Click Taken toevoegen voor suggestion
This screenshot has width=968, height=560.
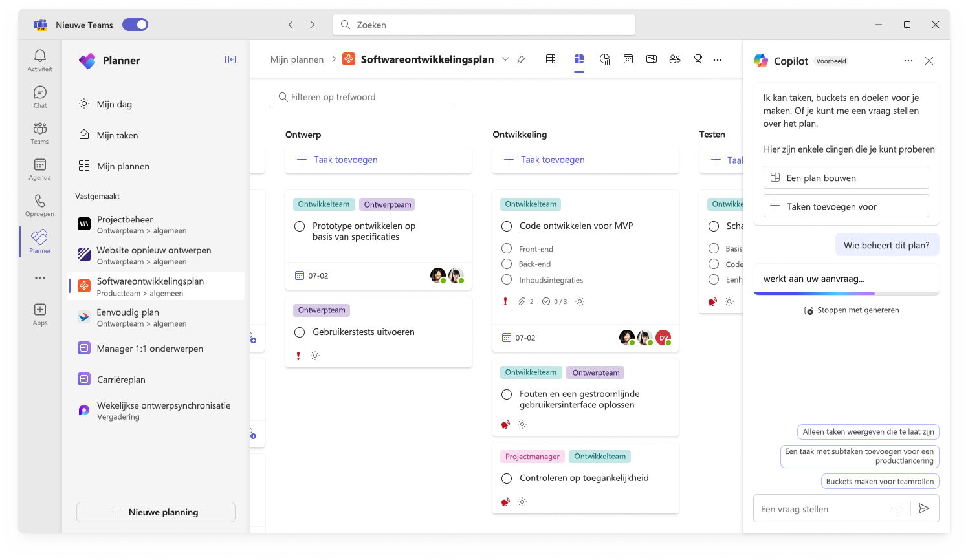tap(846, 206)
